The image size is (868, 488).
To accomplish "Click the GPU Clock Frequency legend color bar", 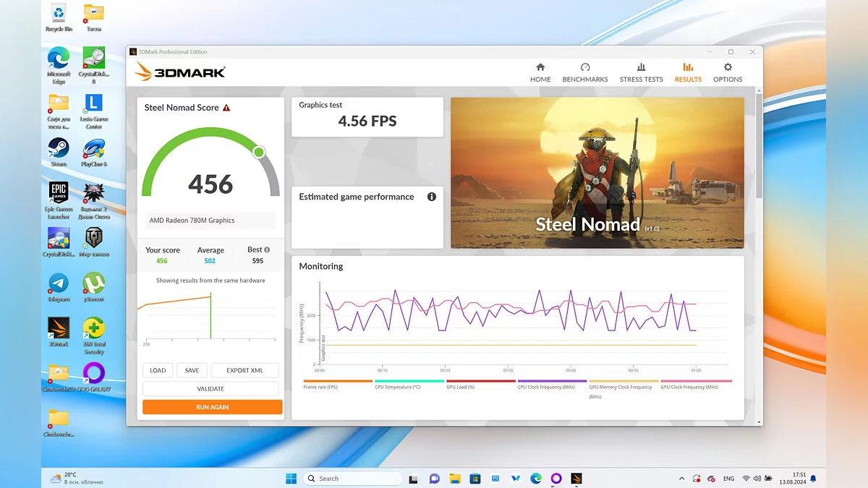I will tap(696, 381).
